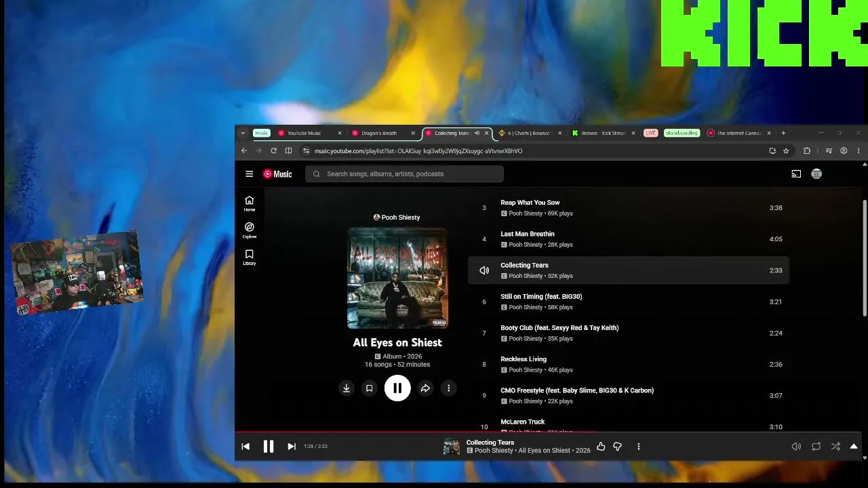Click the now-playing speaker icon for Collecting Tears

[x=484, y=270]
